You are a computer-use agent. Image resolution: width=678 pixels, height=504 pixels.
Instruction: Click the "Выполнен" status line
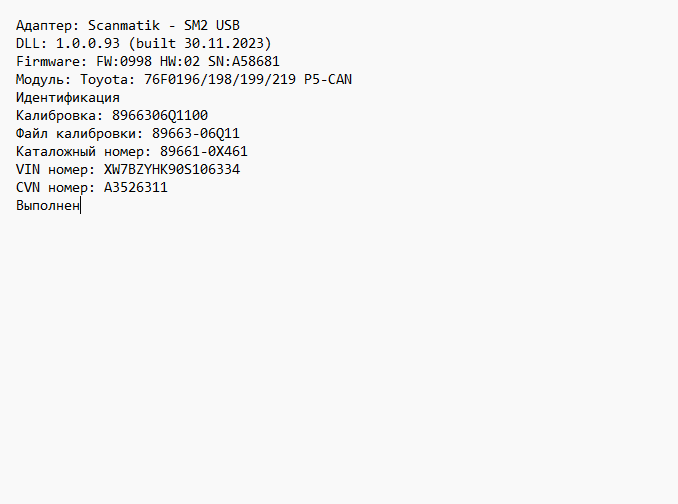point(48,205)
